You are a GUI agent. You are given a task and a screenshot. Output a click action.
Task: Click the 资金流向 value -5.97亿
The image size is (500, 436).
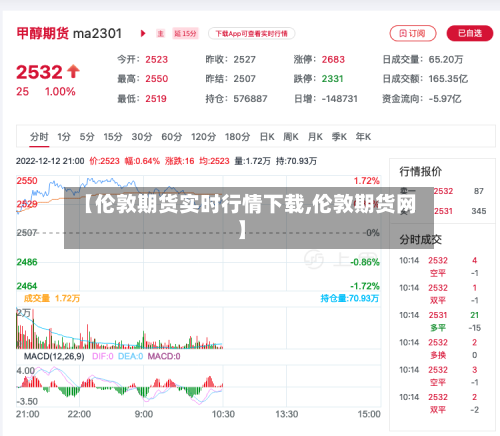[x=445, y=99]
